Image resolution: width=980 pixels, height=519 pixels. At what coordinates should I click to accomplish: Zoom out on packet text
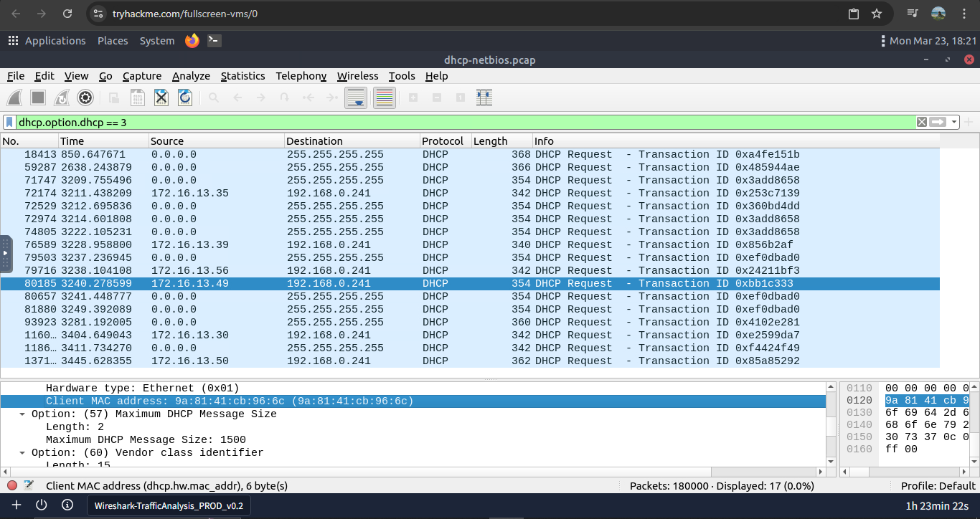pyautogui.click(x=437, y=97)
